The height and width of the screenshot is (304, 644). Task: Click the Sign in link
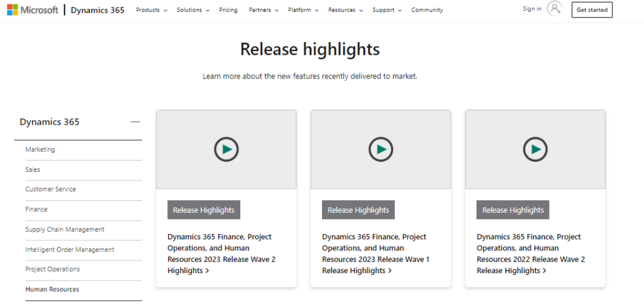click(x=532, y=9)
